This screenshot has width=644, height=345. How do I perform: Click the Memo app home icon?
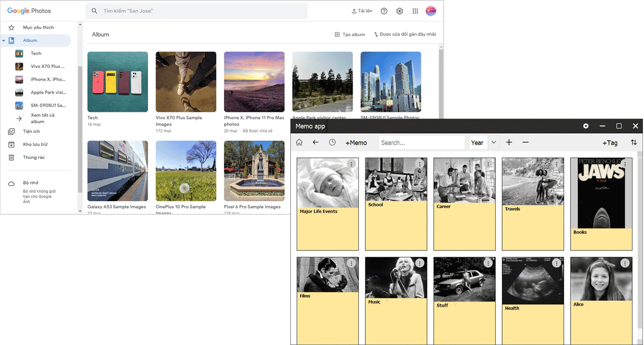(x=299, y=143)
